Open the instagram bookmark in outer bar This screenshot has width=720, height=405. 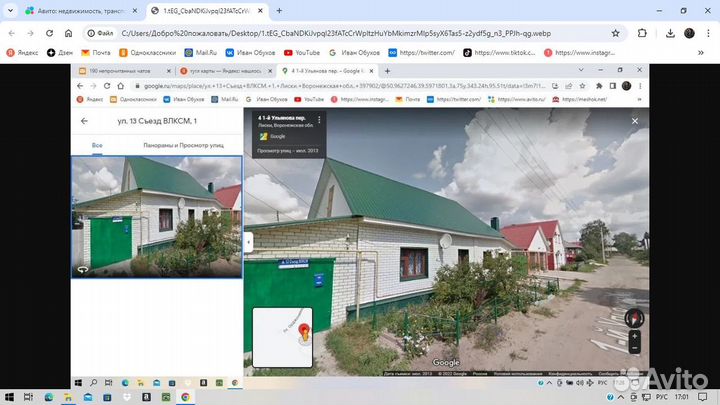[579, 53]
